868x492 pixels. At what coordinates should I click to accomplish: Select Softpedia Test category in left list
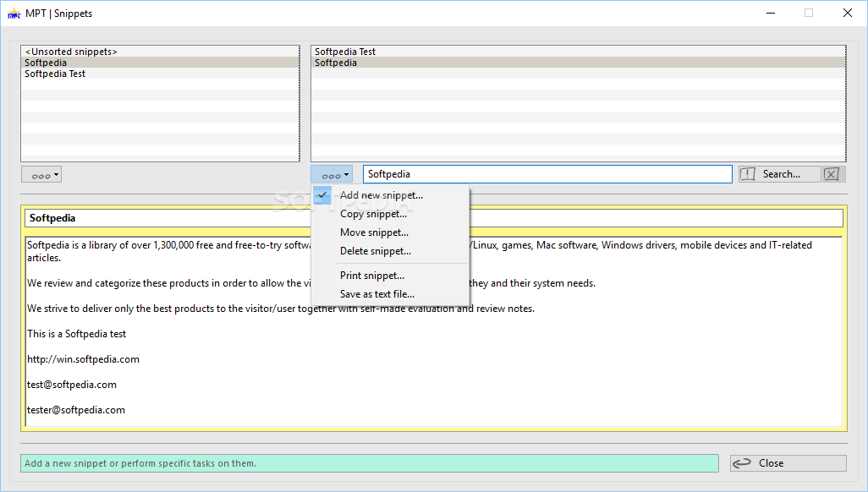(x=161, y=74)
